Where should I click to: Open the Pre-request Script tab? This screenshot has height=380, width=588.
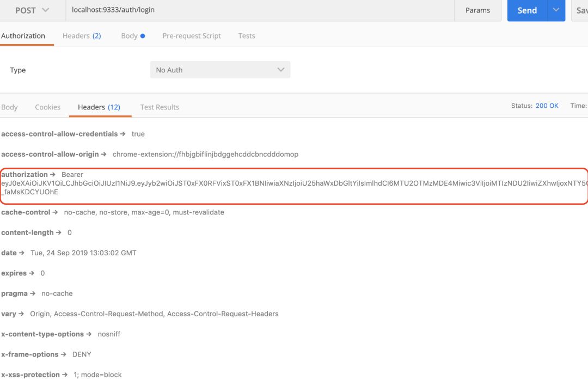(191, 35)
